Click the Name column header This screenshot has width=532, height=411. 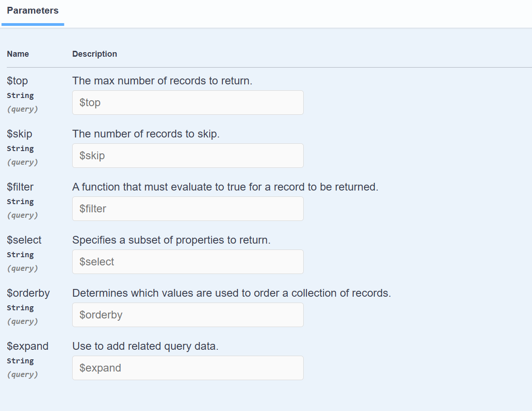point(18,54)
